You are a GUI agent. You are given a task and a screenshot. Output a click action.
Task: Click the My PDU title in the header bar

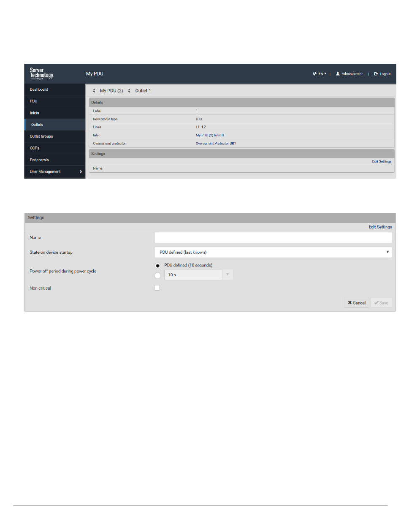click(95, 74)
